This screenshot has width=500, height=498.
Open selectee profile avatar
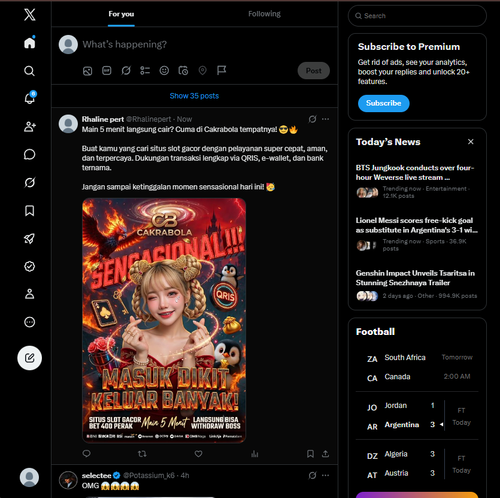[68, 480]
